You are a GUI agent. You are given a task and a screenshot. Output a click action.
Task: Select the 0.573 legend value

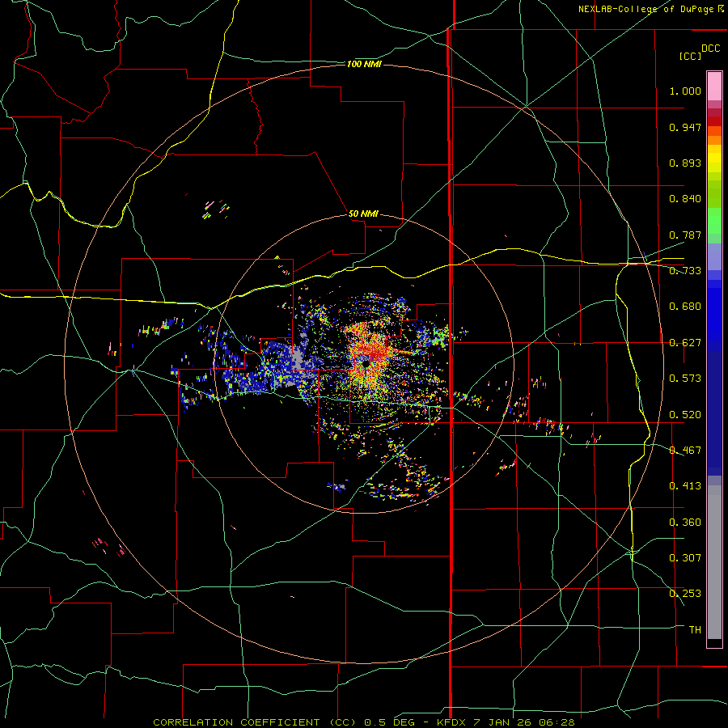[685, 379]
